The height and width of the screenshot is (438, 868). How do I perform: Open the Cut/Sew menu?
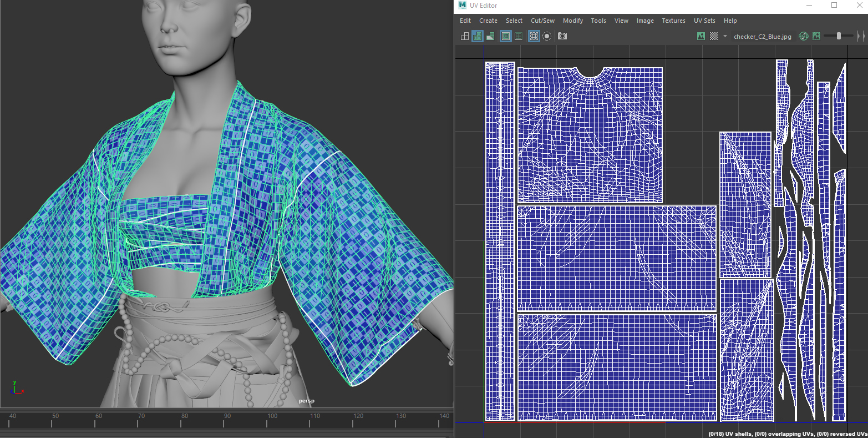[x=542, y=21]
